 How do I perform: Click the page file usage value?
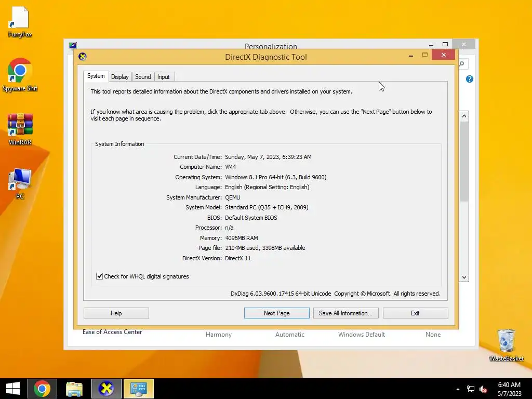pyautogui.click(x=265, y=248)
